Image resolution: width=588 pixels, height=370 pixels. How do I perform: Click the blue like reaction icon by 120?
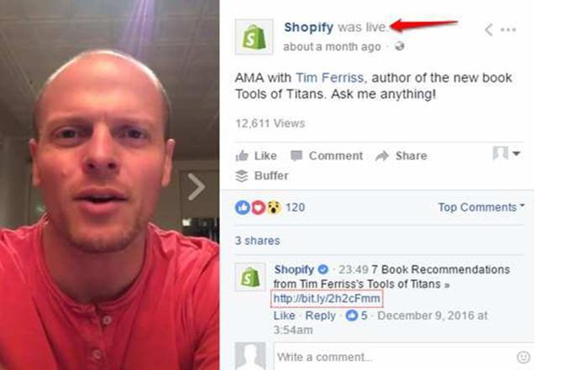pyautogui.click(x=242, y=207)
